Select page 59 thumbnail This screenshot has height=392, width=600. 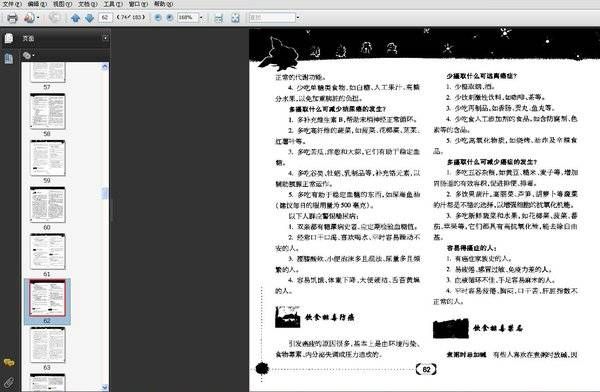[48, 158]
